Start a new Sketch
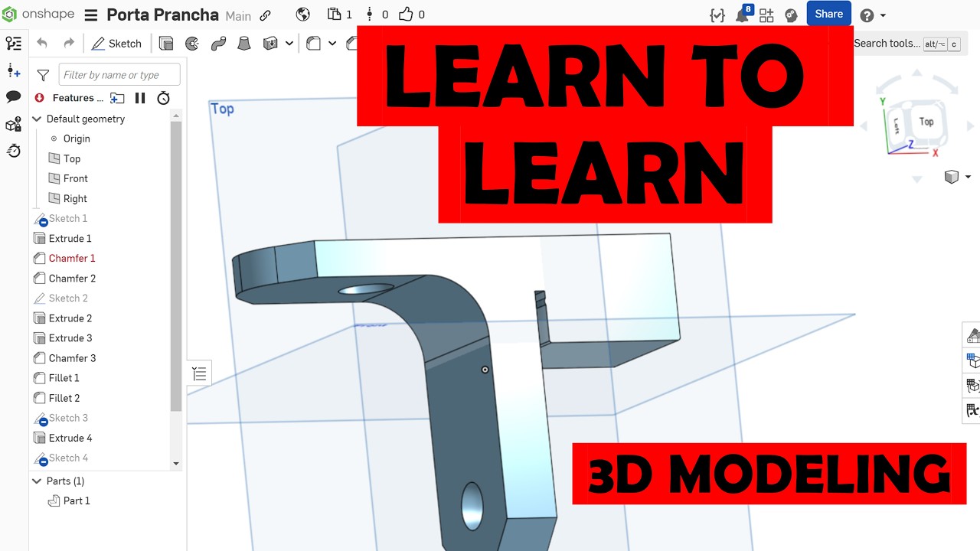980x551 pixels. [116, 44]
